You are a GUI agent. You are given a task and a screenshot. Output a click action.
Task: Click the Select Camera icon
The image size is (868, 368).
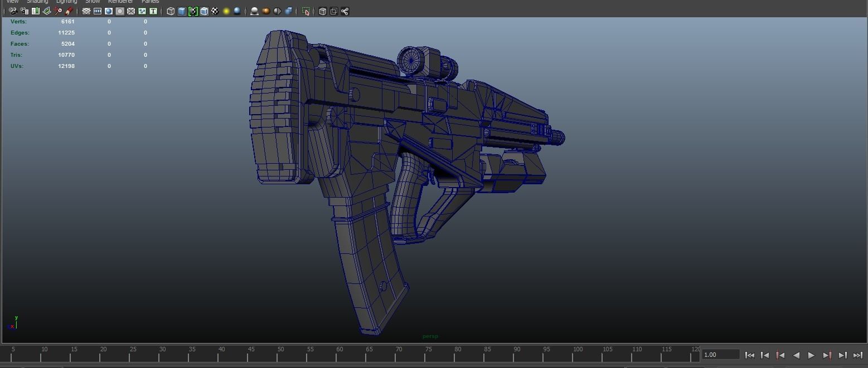(13, 11)
